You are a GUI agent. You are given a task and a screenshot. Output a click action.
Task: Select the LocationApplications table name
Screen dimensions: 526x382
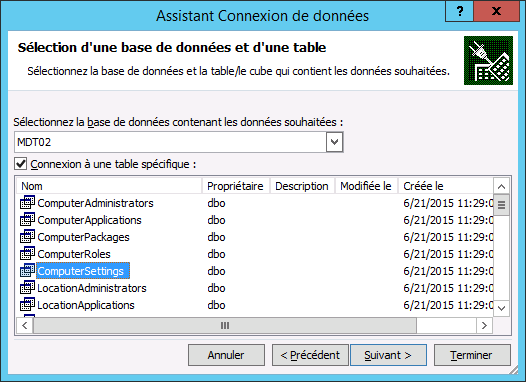[86, 305]
